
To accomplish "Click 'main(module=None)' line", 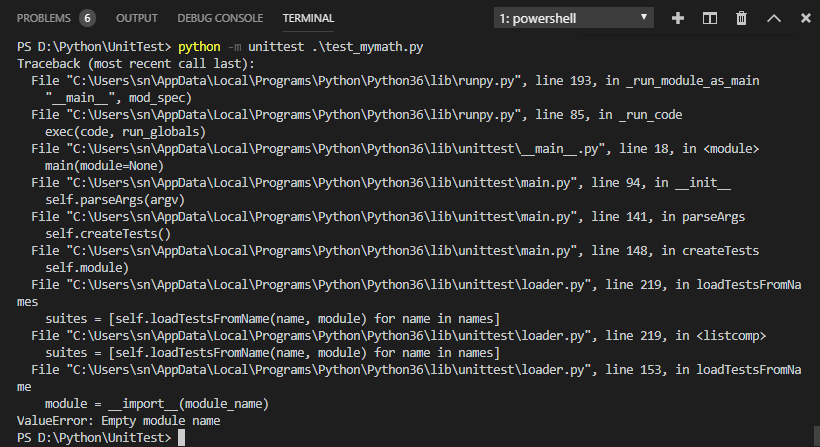I will 104,166.
